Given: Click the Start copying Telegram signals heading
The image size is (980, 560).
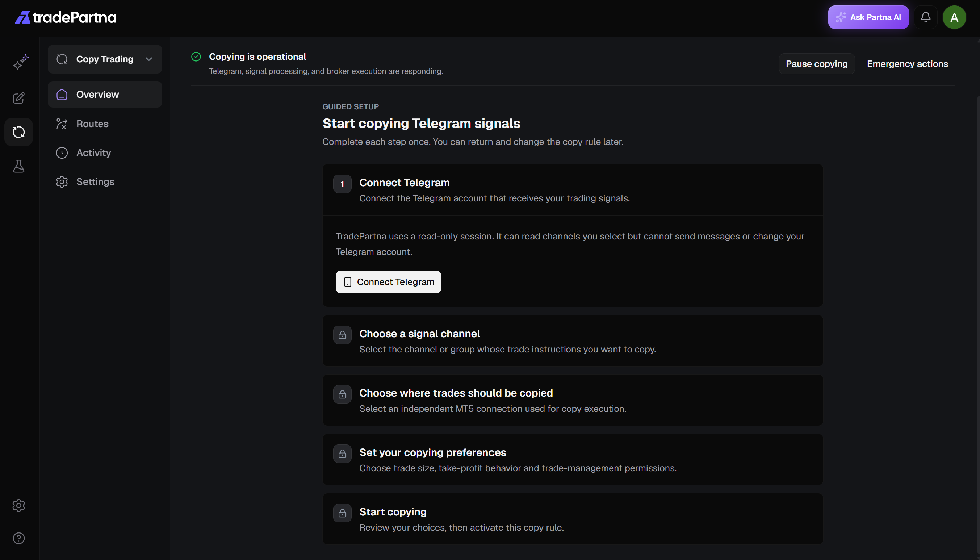Looking at the screenshot, I should (x=422, y=124).
